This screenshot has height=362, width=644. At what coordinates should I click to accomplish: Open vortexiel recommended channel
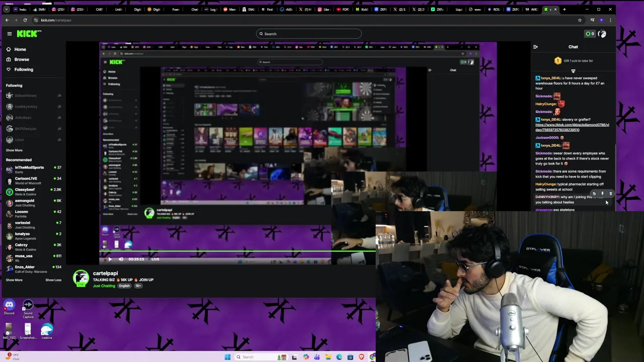pyautogui.click(x=33, y=225)
